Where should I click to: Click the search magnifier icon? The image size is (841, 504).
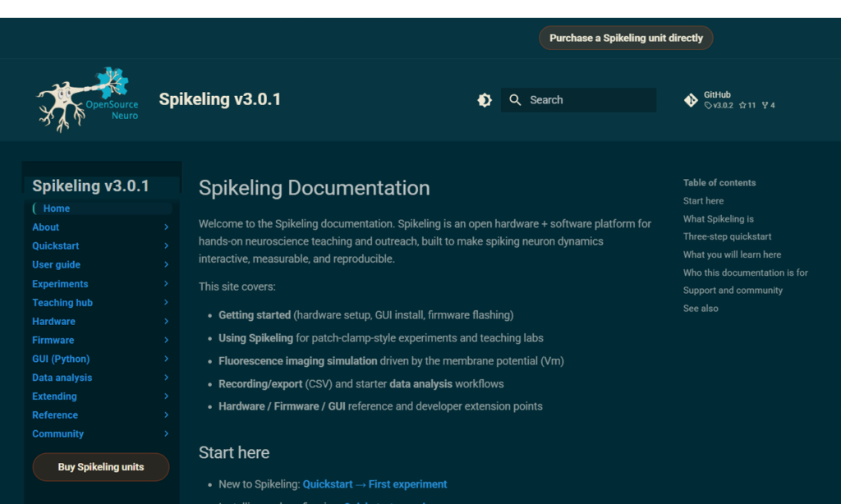pyautogui.click(x=516, y=100)
